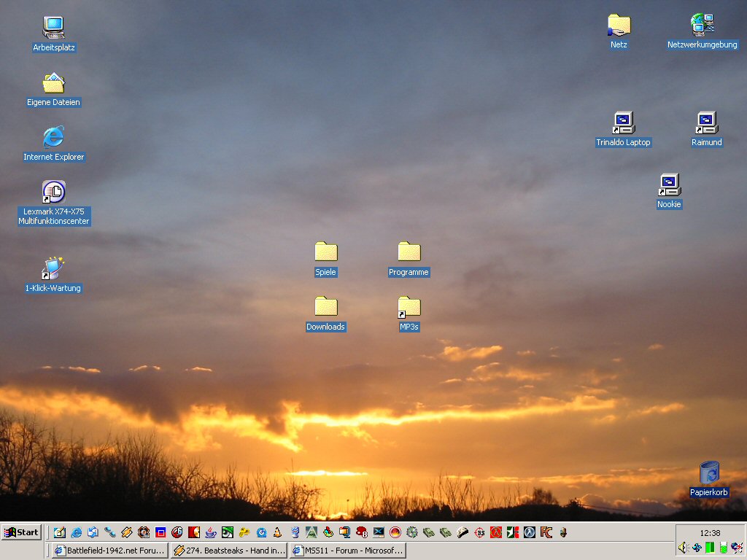Open the Spiele folder
This screenshot has width=747, height=560.
click(x=325, y=252)
